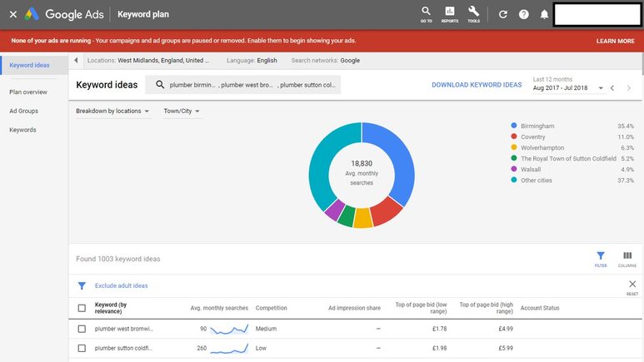Click the plumber west bromwi... keyword text

(x=123, y=329)
